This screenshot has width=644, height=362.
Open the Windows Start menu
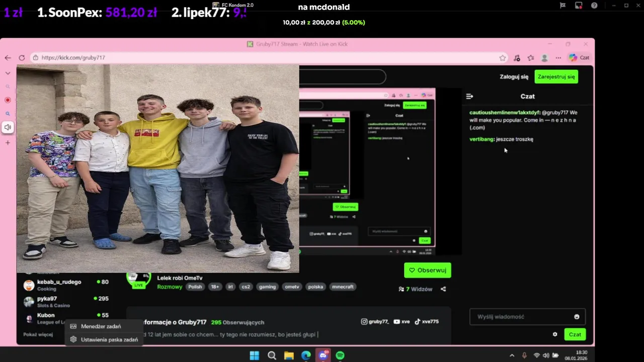tap(255, 355)
